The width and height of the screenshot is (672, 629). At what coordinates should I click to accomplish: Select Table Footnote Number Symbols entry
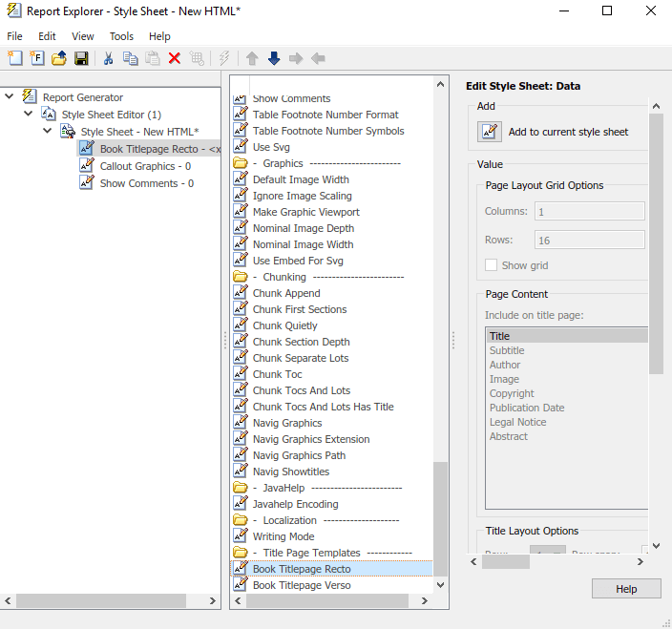click(328, 131)
